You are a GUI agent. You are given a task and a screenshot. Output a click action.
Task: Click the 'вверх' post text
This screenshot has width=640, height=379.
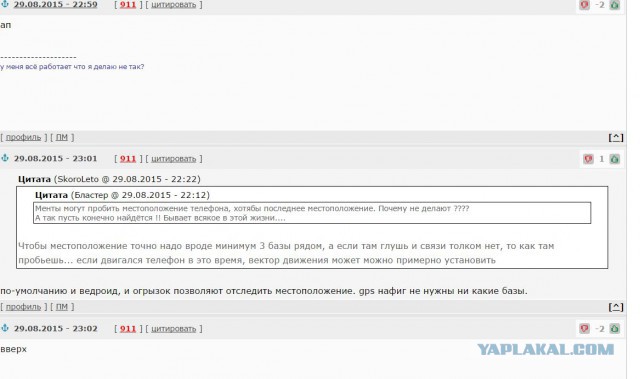(13, 349)
